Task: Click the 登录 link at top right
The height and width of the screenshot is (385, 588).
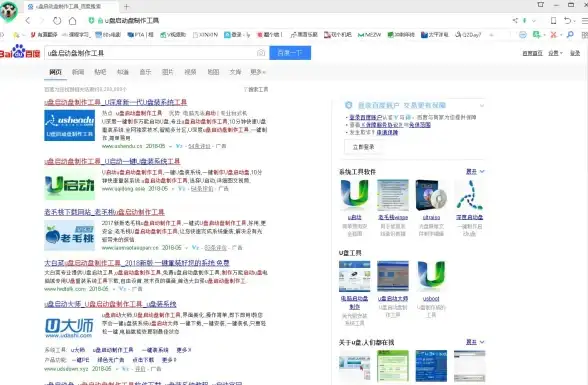Action: (x=575, y=53)
